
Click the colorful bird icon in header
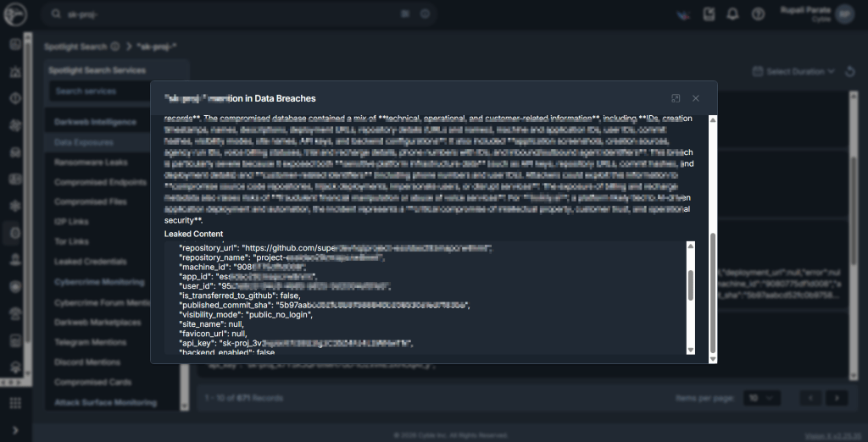(683, 15)
